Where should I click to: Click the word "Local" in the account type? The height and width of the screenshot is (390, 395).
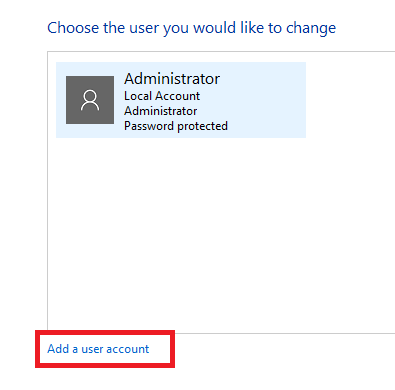pos(138,96)
